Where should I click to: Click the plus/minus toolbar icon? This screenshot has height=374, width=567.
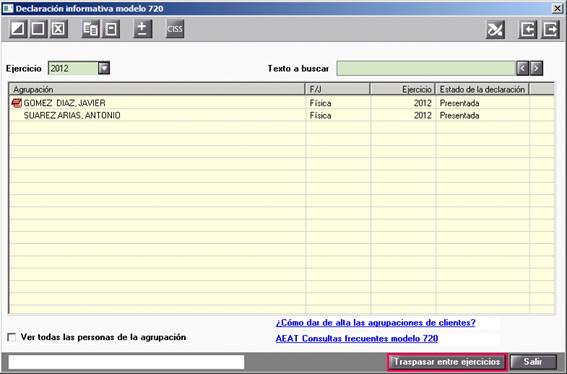142,29
